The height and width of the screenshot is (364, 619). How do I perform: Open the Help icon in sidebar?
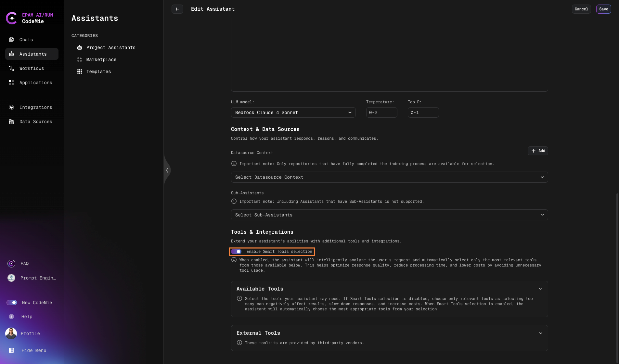[x=11, y=317]
